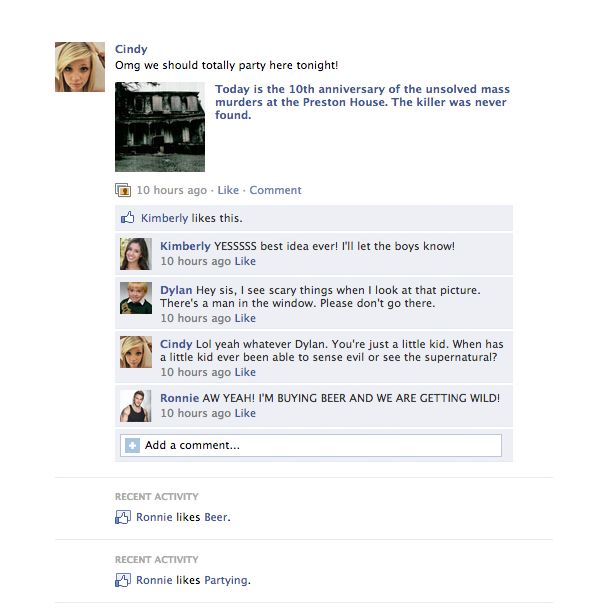Open the Preston House photo thumbnail

pos(160,127)
